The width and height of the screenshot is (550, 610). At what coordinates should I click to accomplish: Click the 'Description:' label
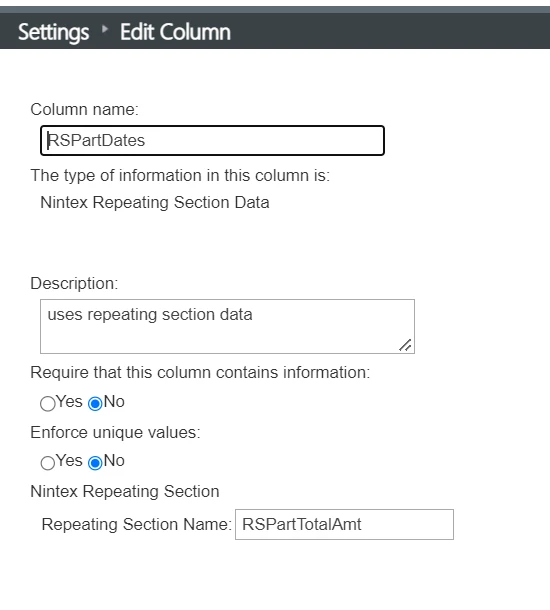click(x=74, y=283)
